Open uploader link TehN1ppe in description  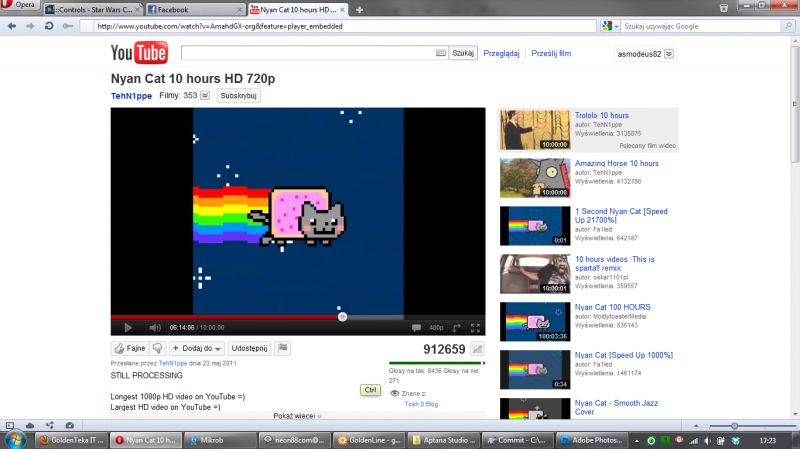(173, 363)
